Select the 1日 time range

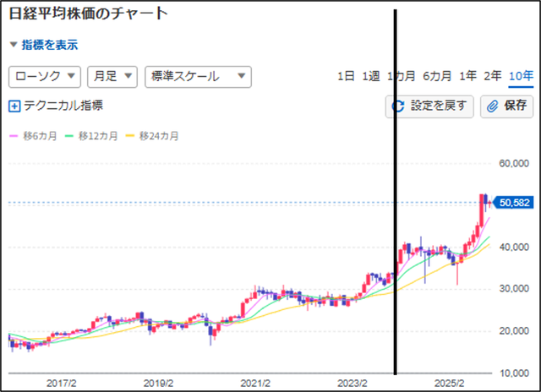(x=346, y=76)
